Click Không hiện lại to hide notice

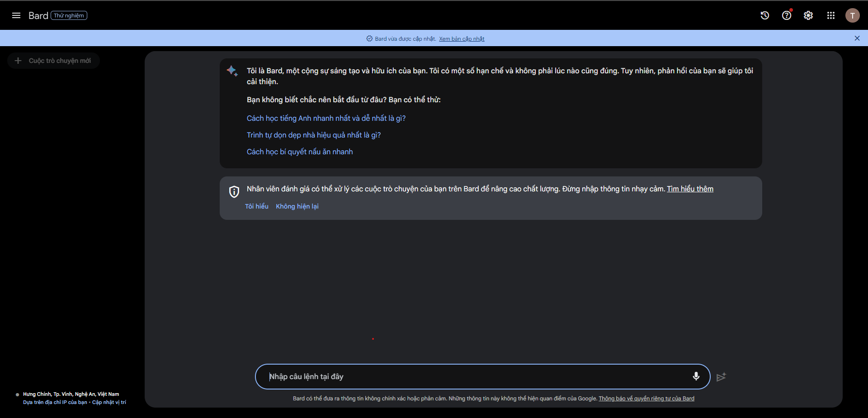[297, 206]
